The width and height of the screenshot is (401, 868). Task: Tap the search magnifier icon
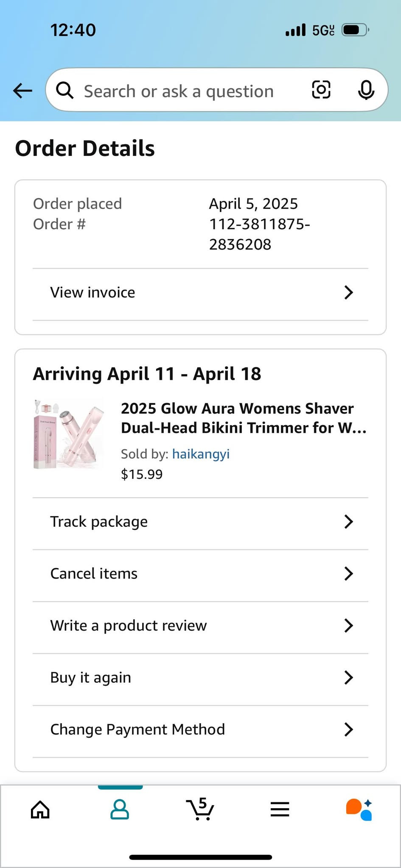[65, 90]
